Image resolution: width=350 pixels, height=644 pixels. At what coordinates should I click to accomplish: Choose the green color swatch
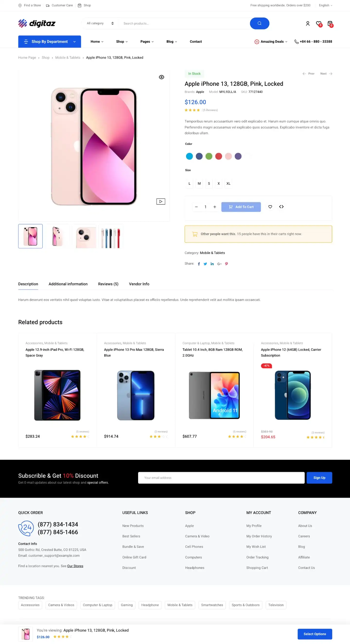click(209, 157)
